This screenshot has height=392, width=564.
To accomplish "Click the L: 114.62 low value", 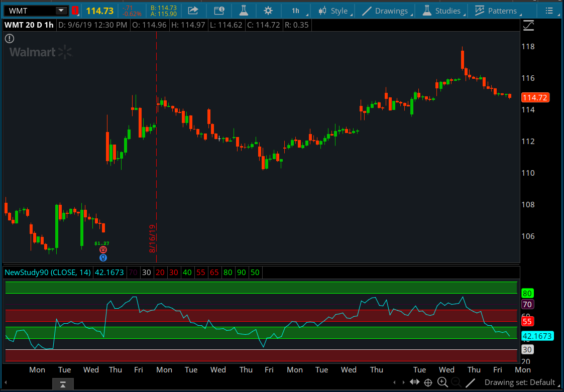I will click(225, 25).
